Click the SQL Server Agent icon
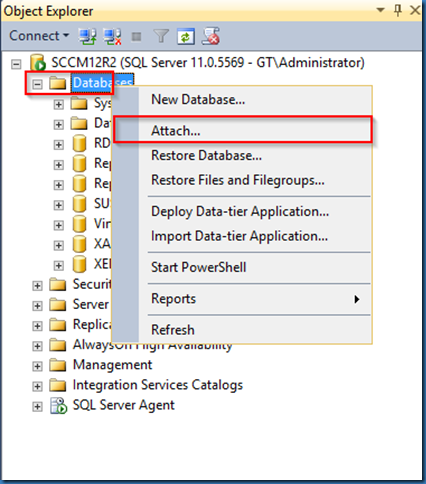The height and width of the screenshot is (484, 426). [x=58, y=406]
